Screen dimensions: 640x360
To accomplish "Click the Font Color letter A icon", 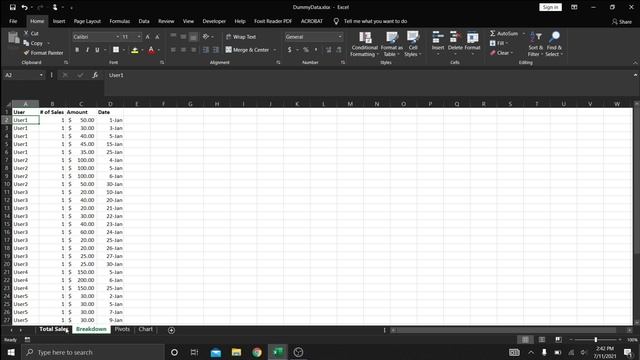I will point(151,50).
